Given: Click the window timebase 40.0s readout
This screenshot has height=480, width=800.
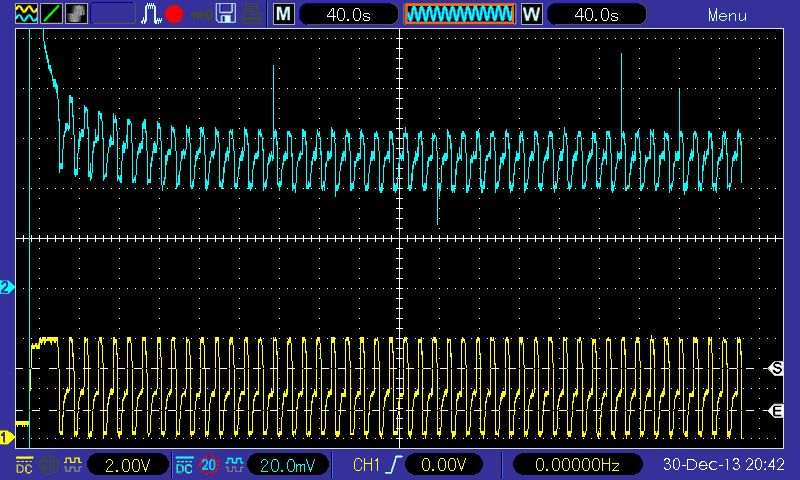Looking at the screenshot, I should point(596,14).
